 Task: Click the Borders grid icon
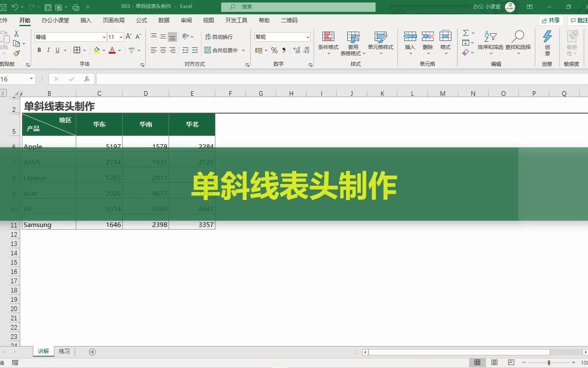click(77, 50)
